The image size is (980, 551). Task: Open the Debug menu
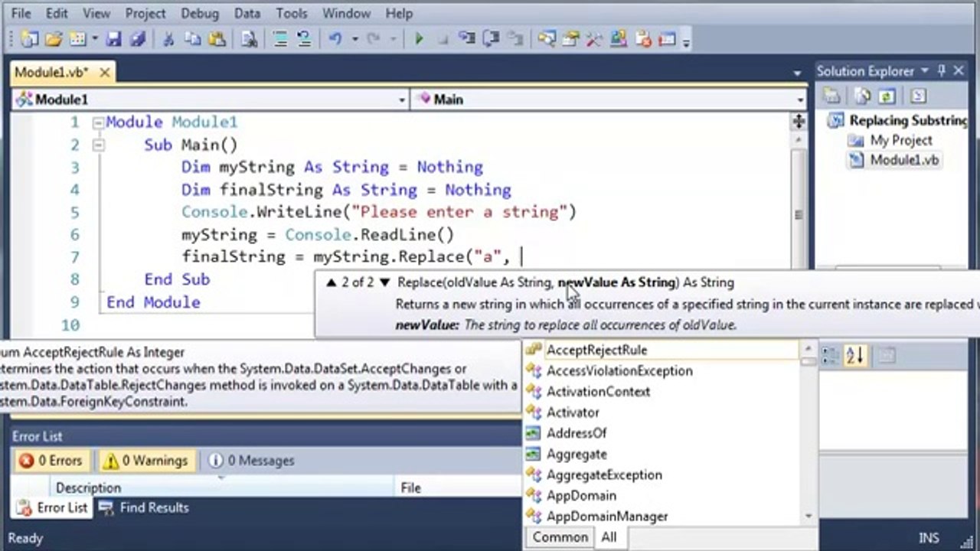199,13
